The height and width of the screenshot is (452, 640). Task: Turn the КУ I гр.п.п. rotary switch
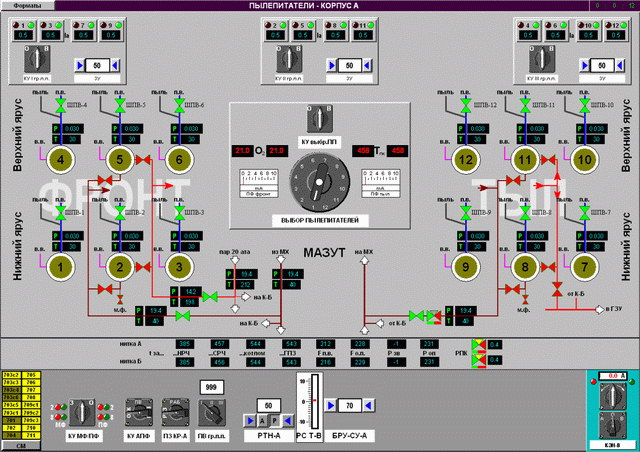(37, 59)
